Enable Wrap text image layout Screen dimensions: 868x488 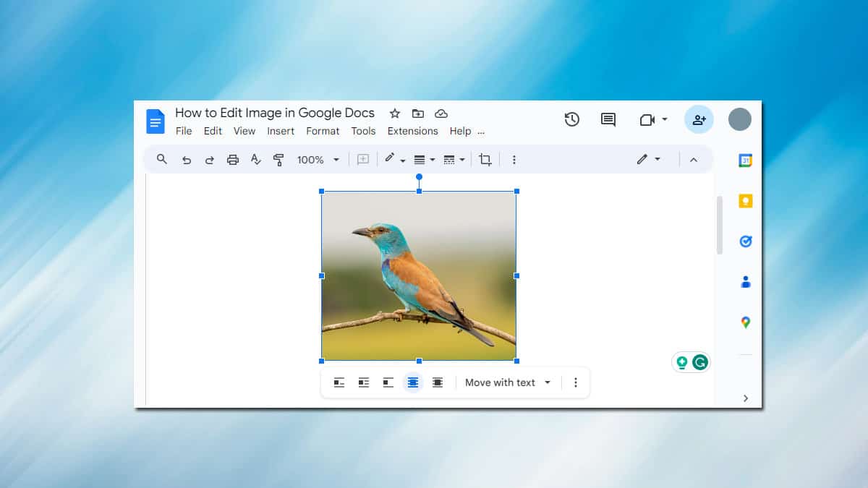coord(364,382)
